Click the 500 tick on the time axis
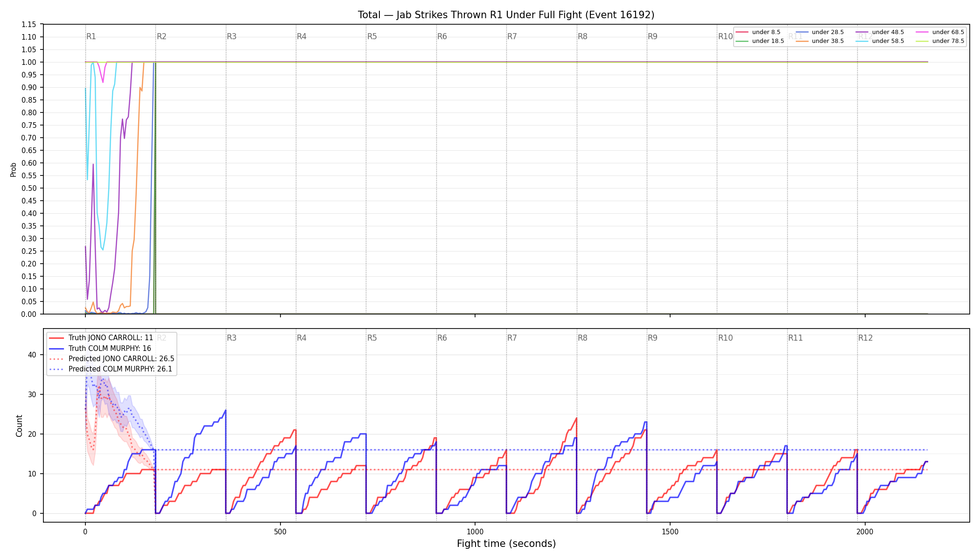The height and width of the screenshot is (560, 980). tap(280, 532)
